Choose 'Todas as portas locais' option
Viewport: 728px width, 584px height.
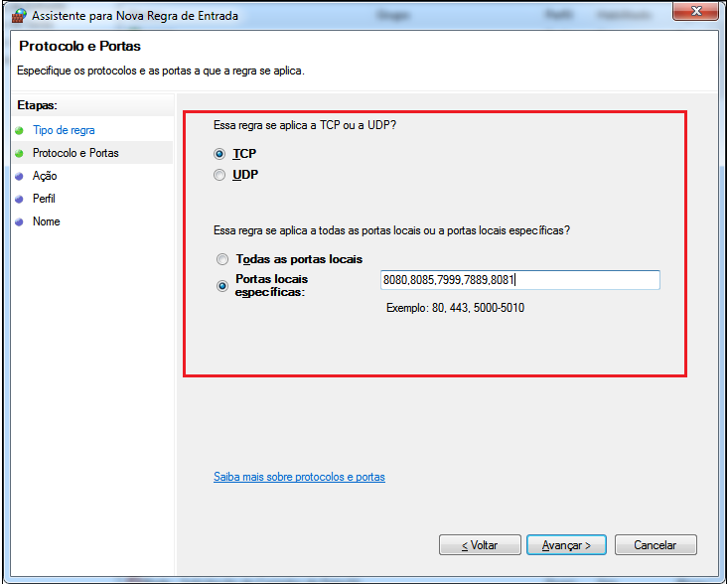(222, 259)
